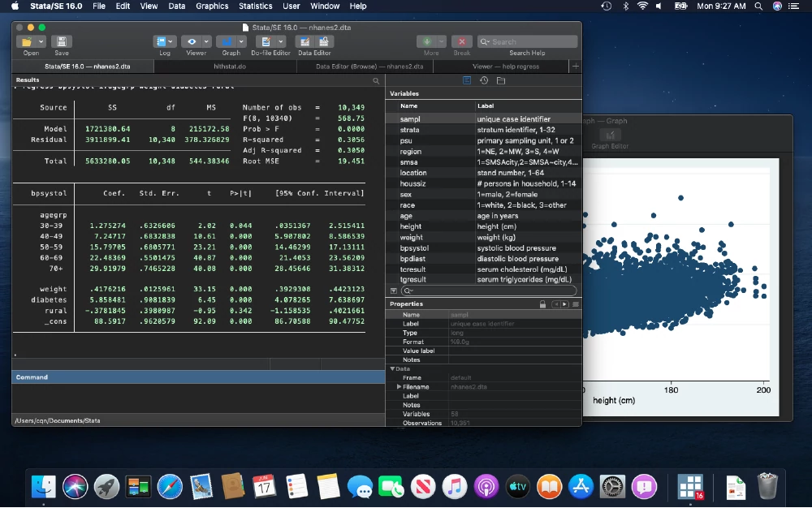The height and width of the screenshot is (508, 812).
Task: Show the Variables list sidebar icon
Action: coord(467,80)
